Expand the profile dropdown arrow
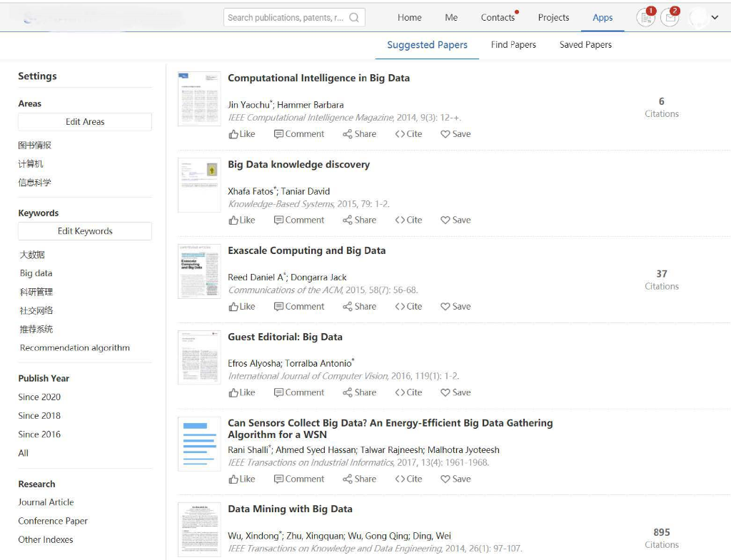Viewport: 731px width, 560px height. 715,18
